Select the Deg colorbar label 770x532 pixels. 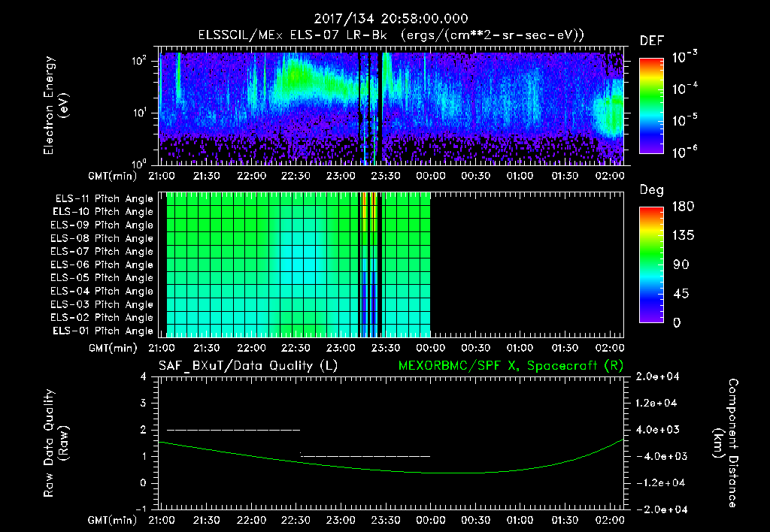coord(652,190)
